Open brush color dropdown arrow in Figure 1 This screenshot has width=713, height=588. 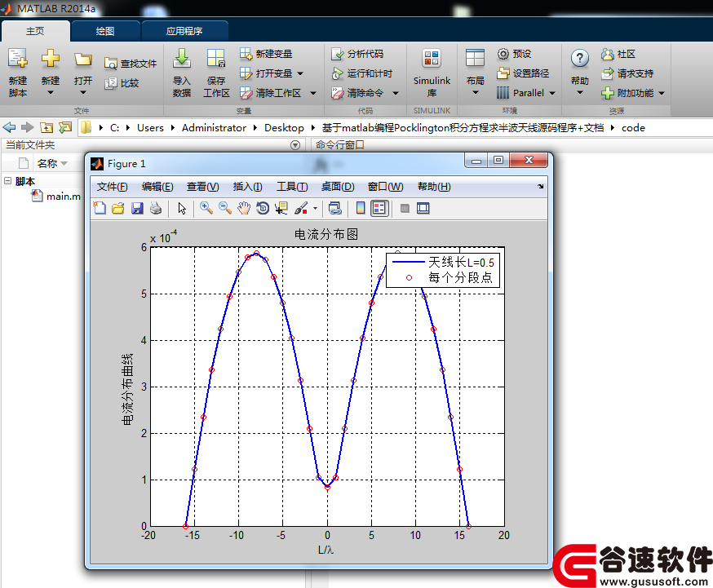(x=315, y=209)
